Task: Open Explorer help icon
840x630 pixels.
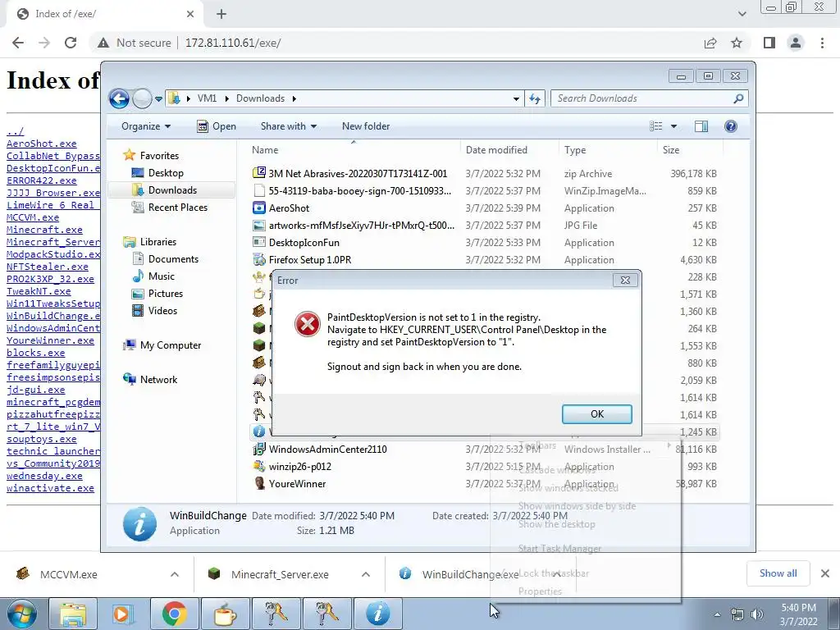Action: 731,126
